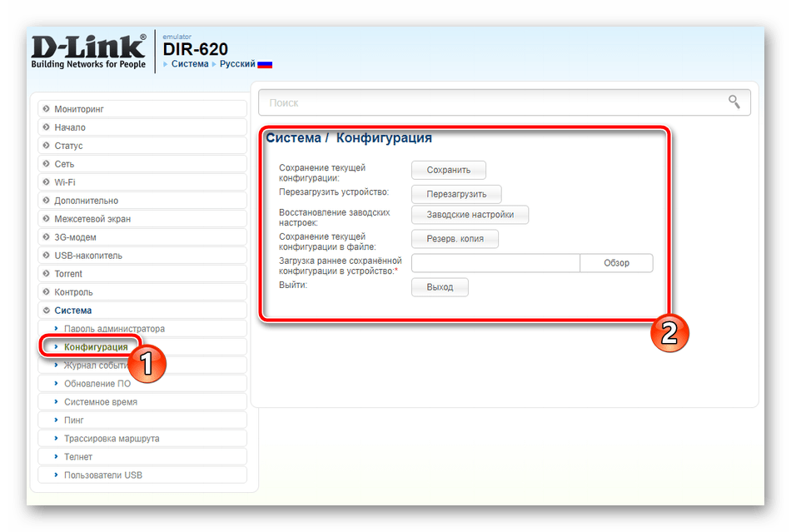
Task: Expand the Мониторинг menu section
Action: point(142,109)
